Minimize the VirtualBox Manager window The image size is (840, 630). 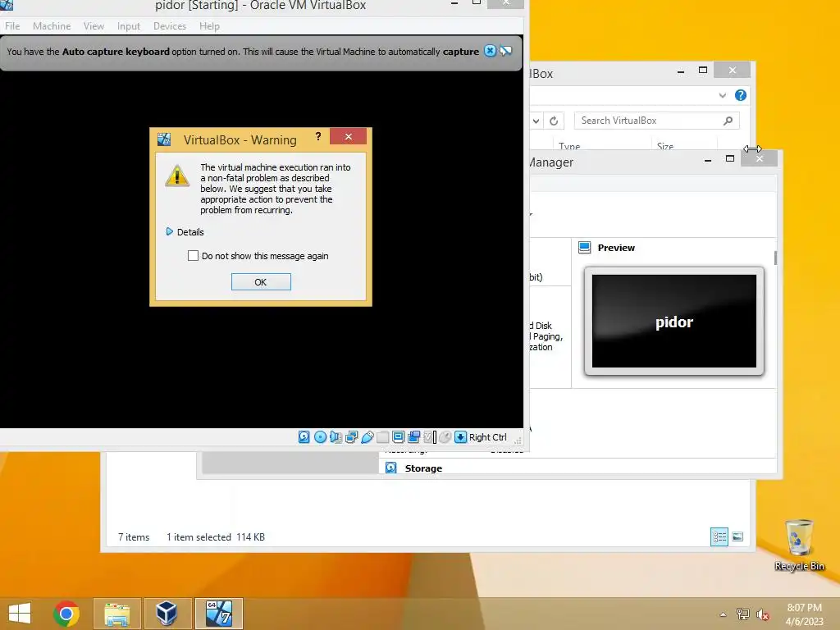click(x=707, y=159)
